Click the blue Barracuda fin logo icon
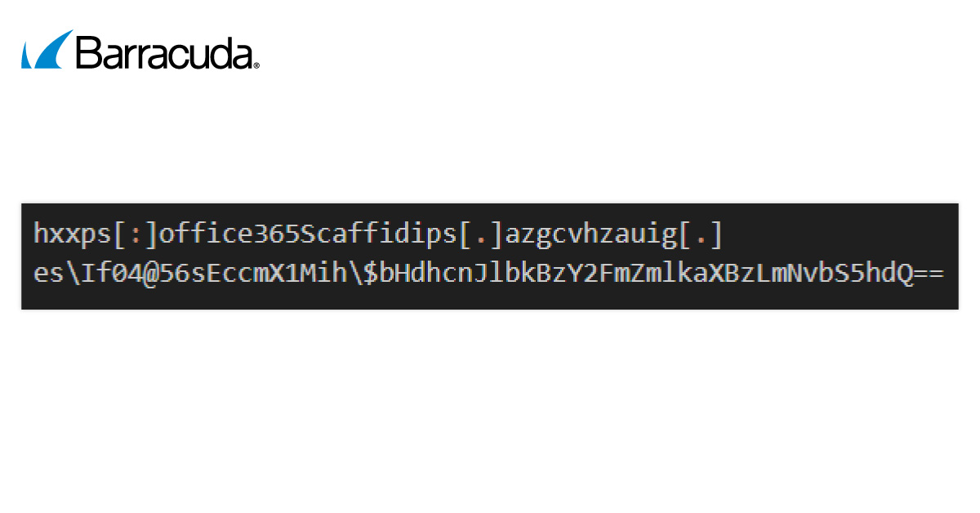 [x=47, y=50]
